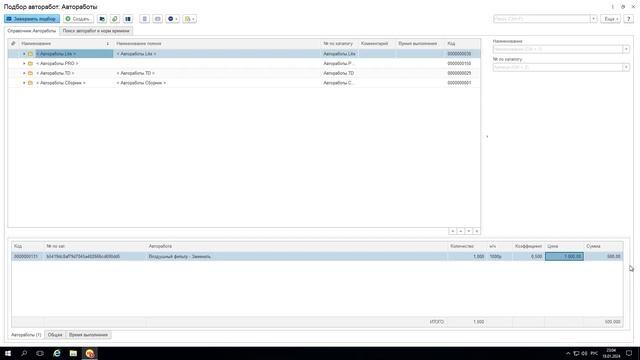Screen dimensions: 640x360
Task: Switch to 'Время выполнения' bottom tab
Action: (x=88, y=335)
